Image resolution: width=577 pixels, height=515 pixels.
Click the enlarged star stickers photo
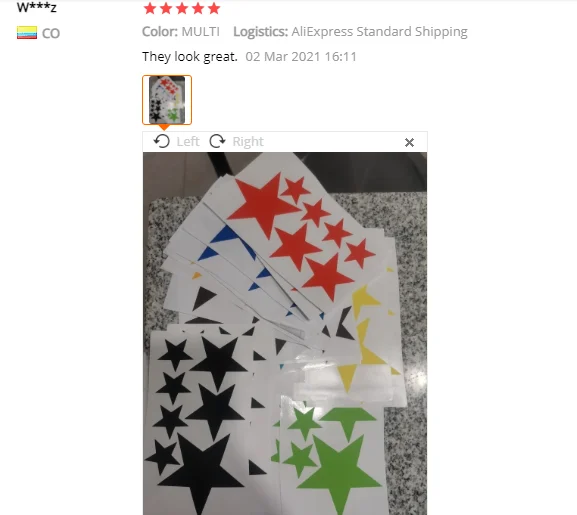coord(285,333)
